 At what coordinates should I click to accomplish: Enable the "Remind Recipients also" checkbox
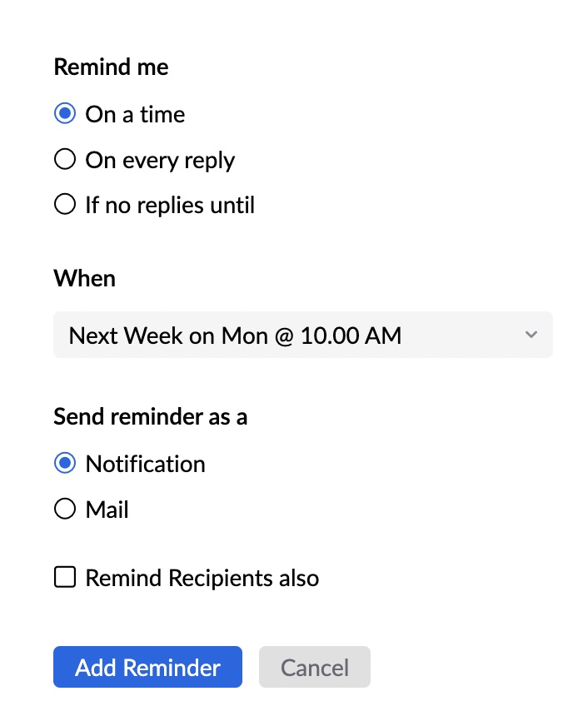(x=65, y=576)
